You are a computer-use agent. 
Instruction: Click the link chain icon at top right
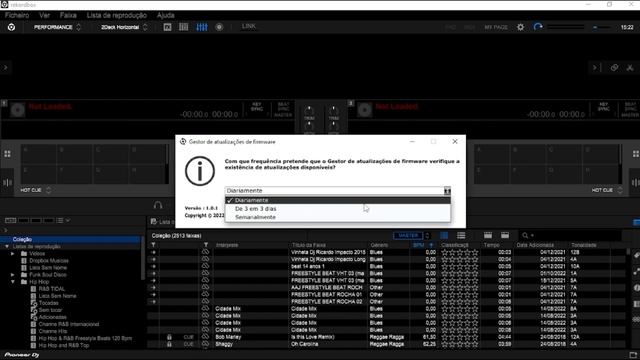tap(614, 68)
